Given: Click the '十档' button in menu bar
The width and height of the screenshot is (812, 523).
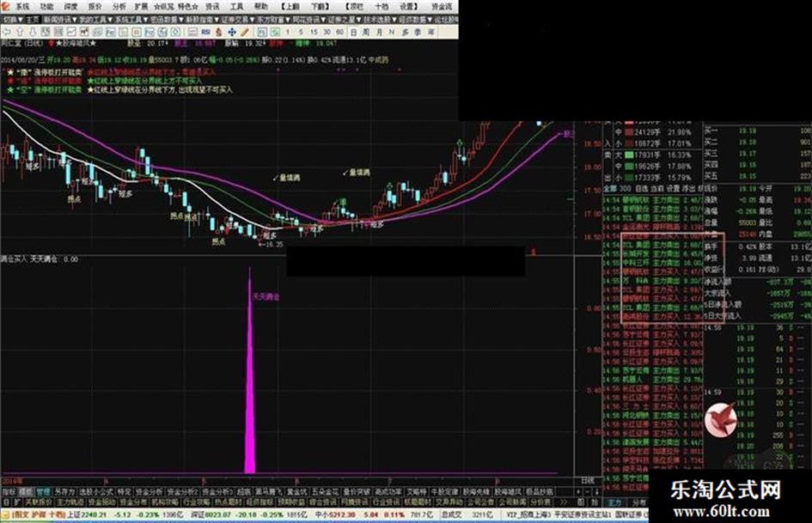Looking at the screenshot, I should 382,6.
